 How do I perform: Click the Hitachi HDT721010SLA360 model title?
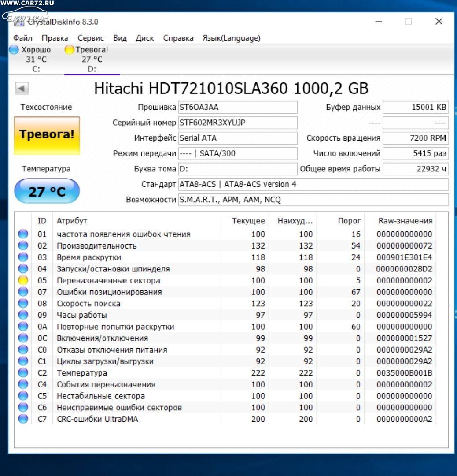pyautogui.click(x=231, y=88)
